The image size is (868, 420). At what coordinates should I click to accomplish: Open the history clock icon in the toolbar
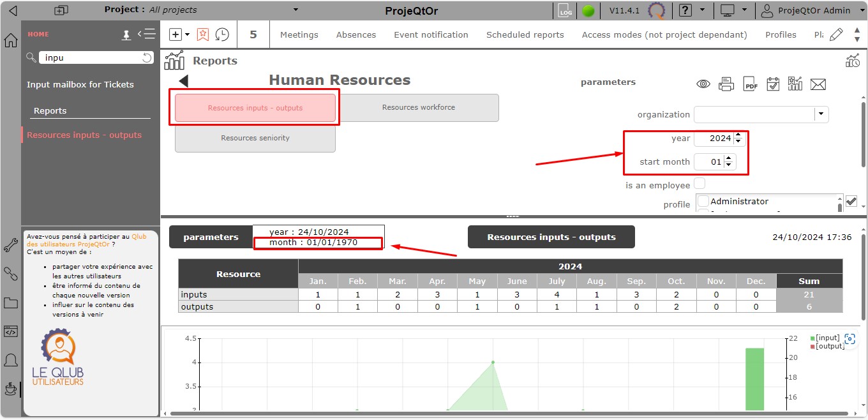[x=222, y=34]
